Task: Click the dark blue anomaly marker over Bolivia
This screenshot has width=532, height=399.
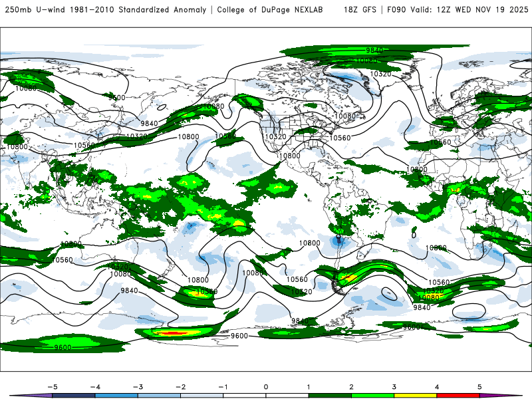Action: (x=338, y=239)
